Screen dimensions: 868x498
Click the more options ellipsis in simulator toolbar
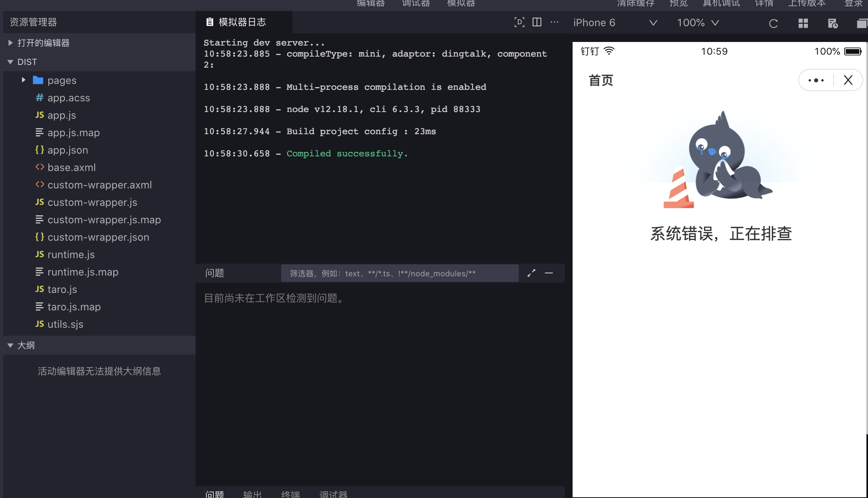point(554,23)
